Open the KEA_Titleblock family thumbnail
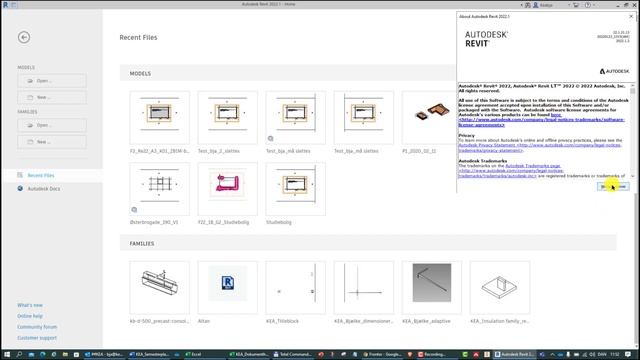 click(x=296, y=288)
